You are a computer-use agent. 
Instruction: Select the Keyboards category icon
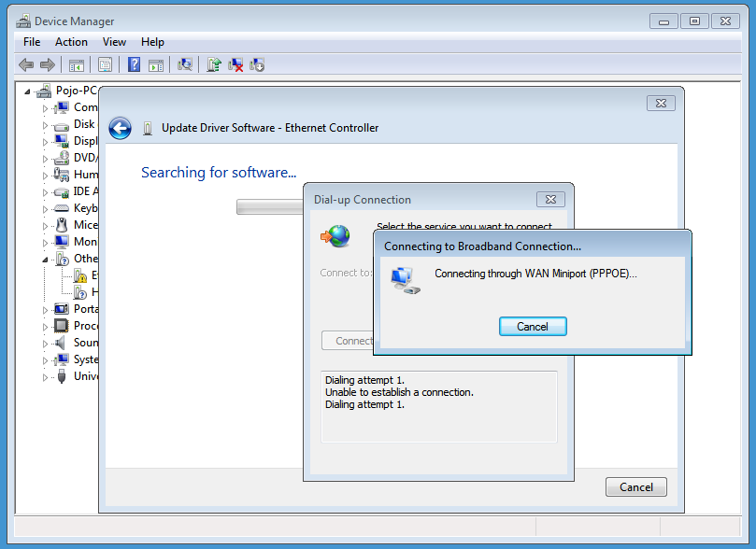[62, 208]
